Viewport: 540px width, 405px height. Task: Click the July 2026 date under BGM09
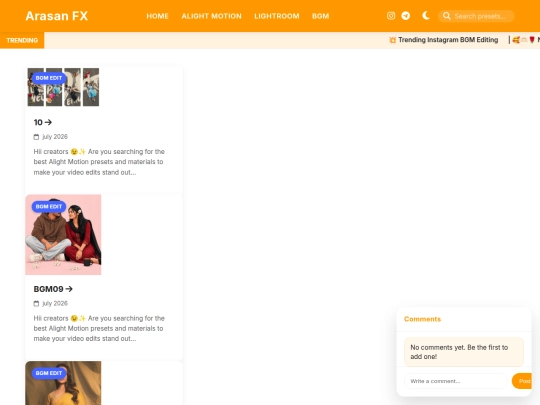pyautogui.click(x=55, y=303)
